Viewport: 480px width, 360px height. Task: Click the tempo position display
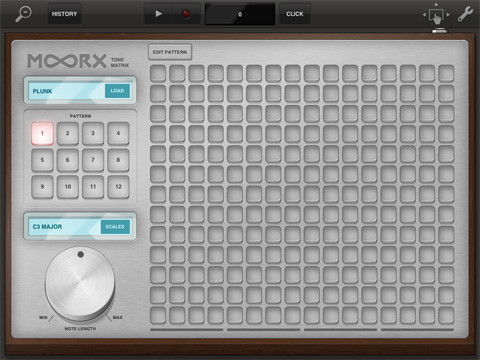(240, 14)
